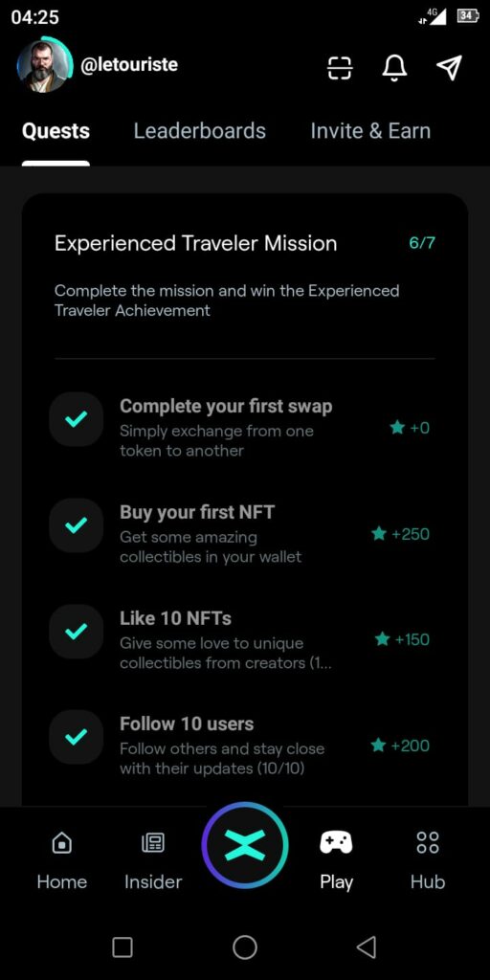Screen dimensions: 490x980
Task: Tap the profile avatar with progress ring
Action: (x=44, y=66)
